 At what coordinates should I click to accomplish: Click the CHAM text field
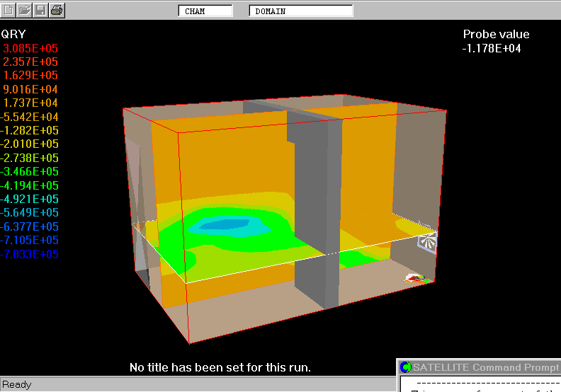205,11
